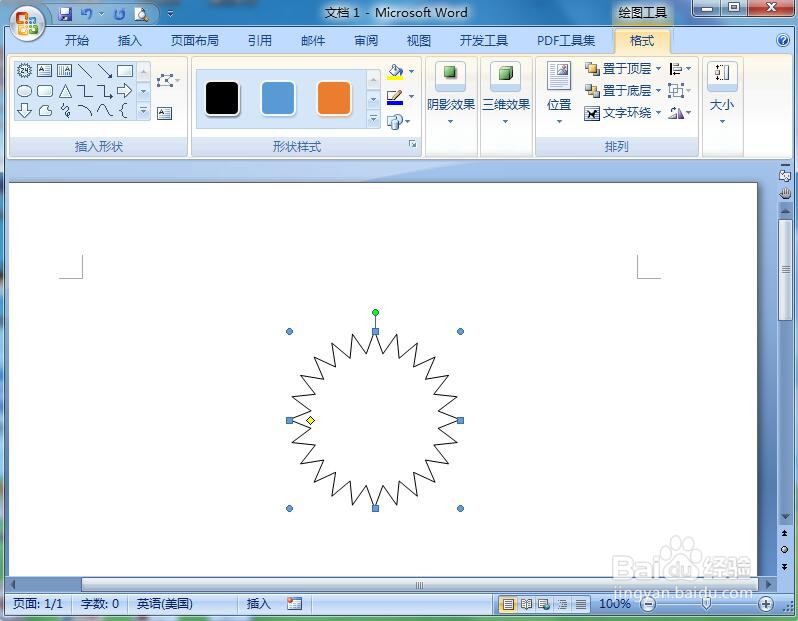Screen dimensions: 798x621
Task: Select the freeform shape tool
Action: [x=45, y=110]
